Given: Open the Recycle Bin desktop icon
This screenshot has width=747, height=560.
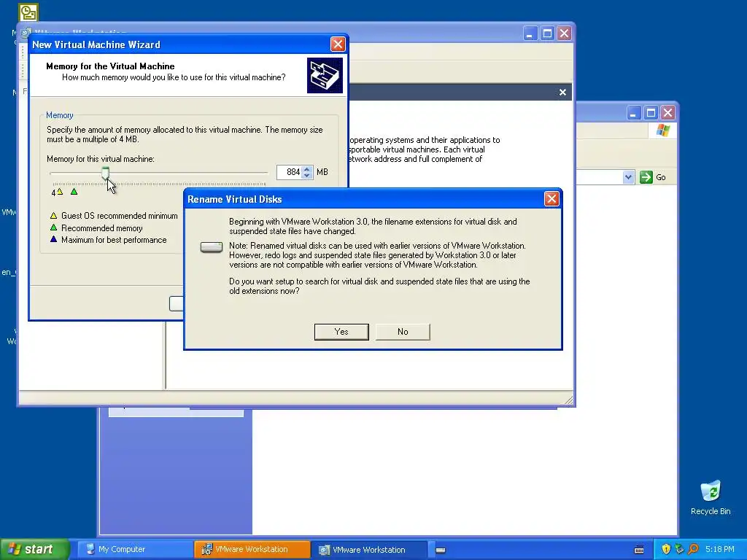Looking at the screenshot, I should click(x=711, y=497).
